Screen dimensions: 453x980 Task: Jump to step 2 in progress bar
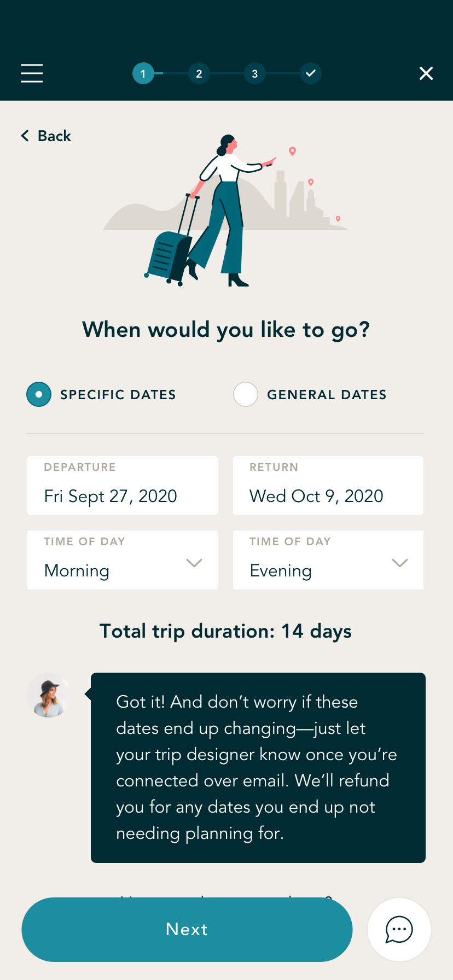click(x=199, y=73)
